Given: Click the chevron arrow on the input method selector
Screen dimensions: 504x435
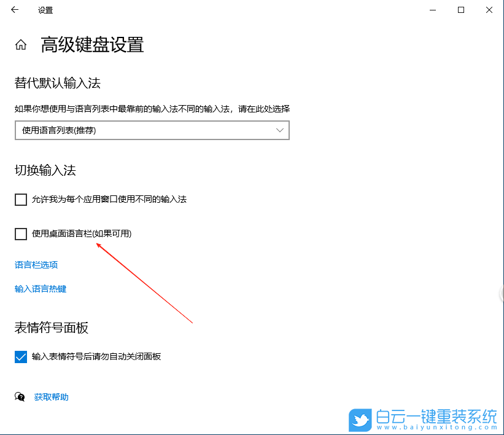Looking at the screenshot, I should 281,130.
